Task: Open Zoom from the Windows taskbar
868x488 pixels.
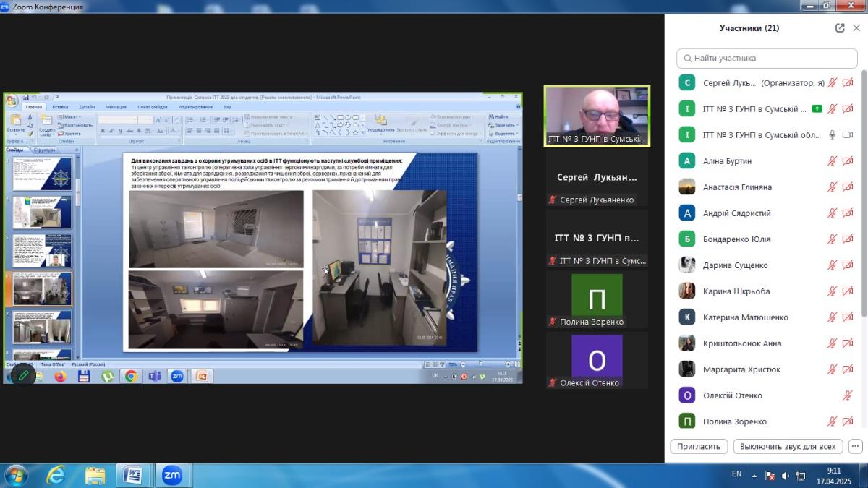Action: click(x=171, y=475)
